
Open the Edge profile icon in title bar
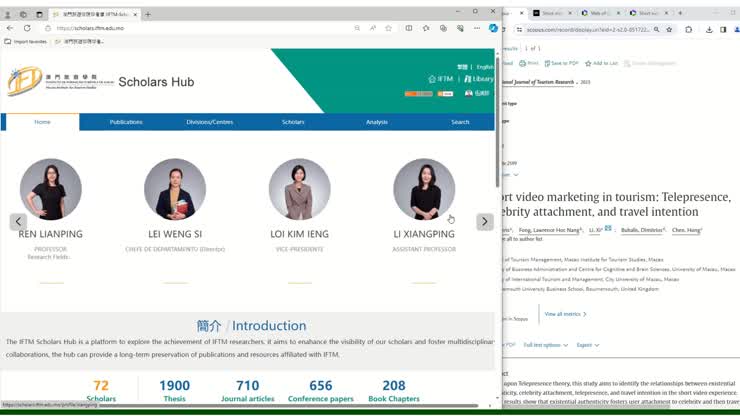tap(8, 15)
